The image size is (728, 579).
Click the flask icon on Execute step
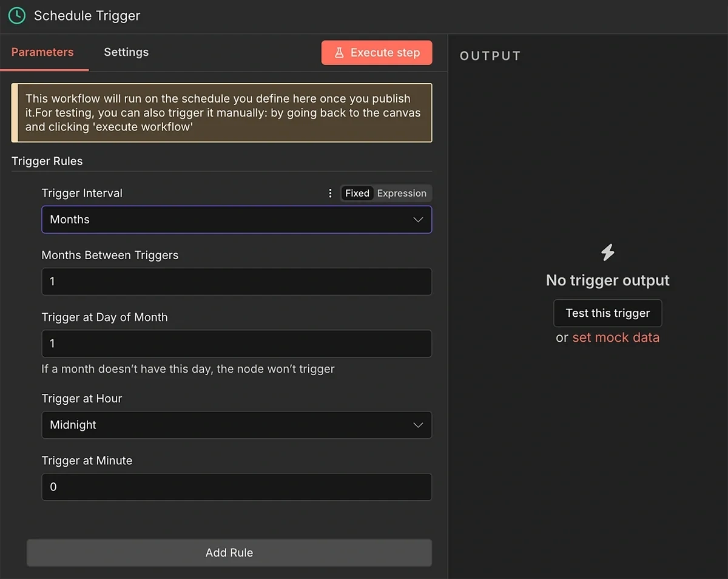pos(340,53)
